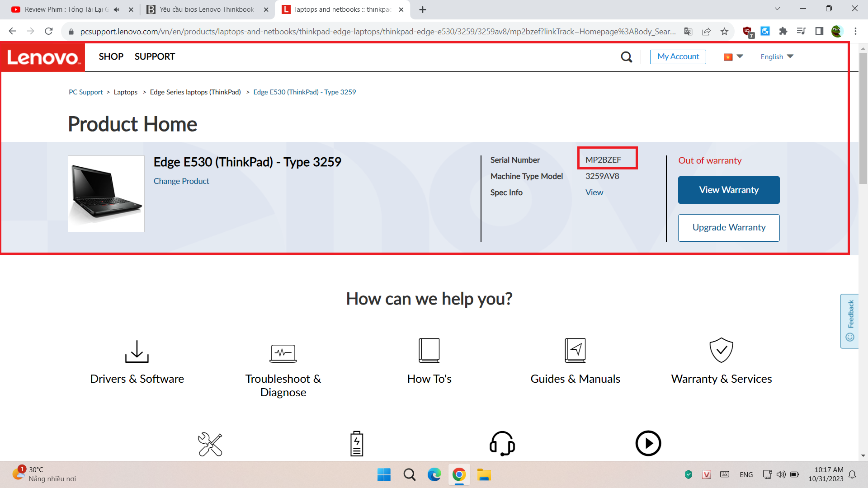Viewport: 868px width, 488px height.
Task: Click the Lenovo site search magnifier icon
Action: coord(626,57)
